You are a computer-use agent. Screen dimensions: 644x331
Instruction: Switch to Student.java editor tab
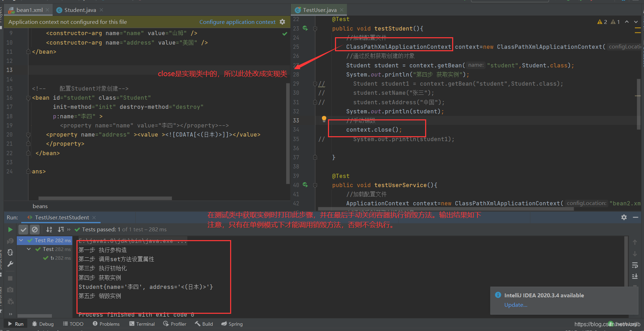[x=80, y=10]
